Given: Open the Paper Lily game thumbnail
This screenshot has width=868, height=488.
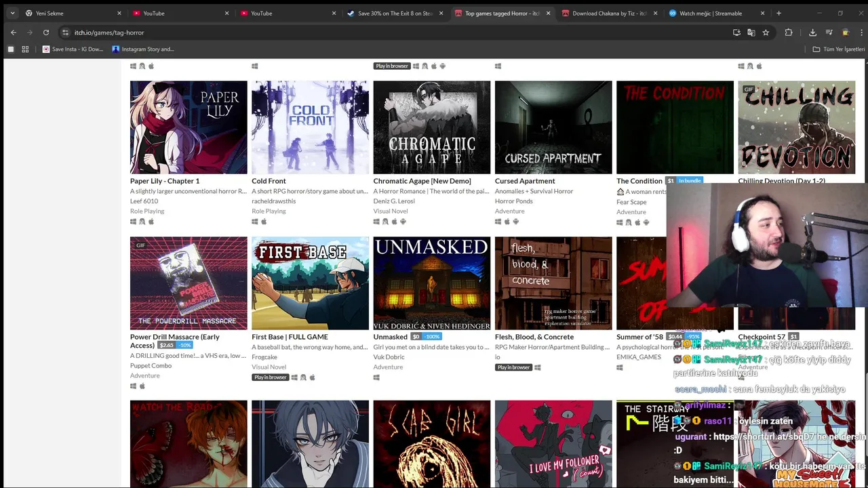Looking at the screenshot, I should (x=189, y=127).
